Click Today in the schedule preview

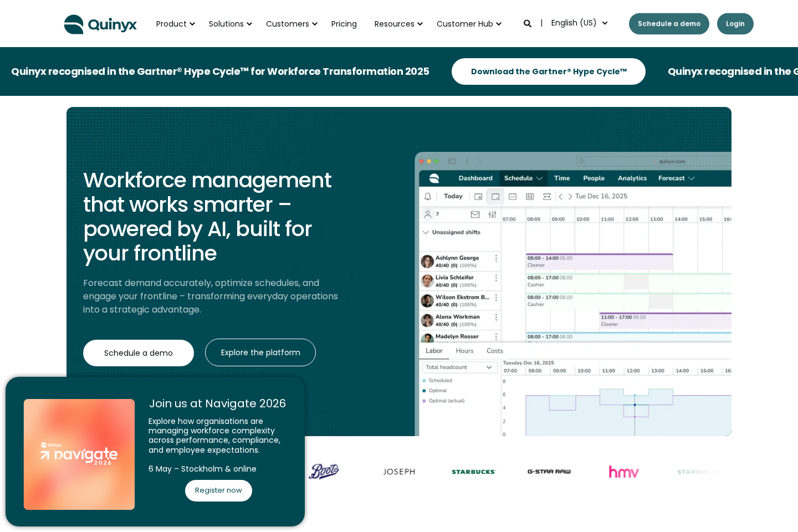tap(453, 196)
